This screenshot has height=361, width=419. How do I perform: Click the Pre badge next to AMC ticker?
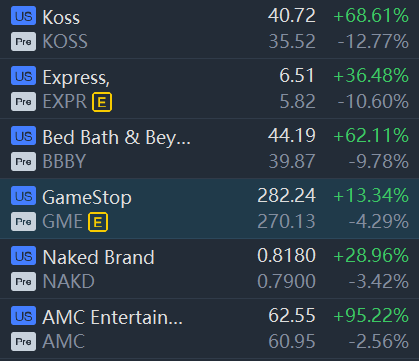point(23,342)
